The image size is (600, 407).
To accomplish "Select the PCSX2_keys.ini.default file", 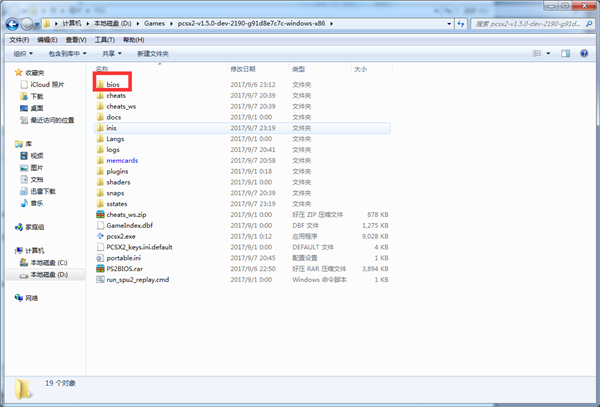I will pos(134,247).
